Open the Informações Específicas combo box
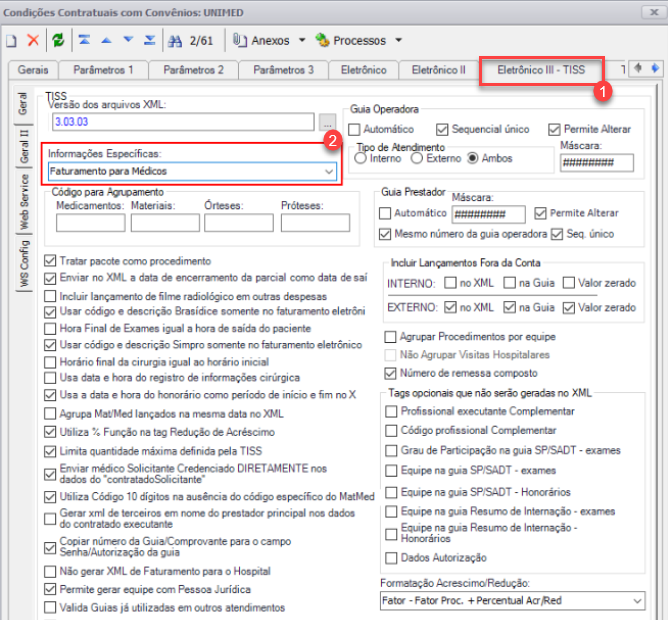Viewport: 668px width, 620px height. pos(192,171)
